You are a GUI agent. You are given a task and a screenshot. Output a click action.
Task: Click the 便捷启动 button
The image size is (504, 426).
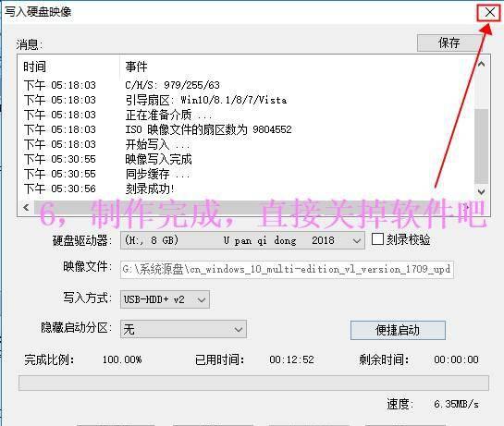point(398,330)
